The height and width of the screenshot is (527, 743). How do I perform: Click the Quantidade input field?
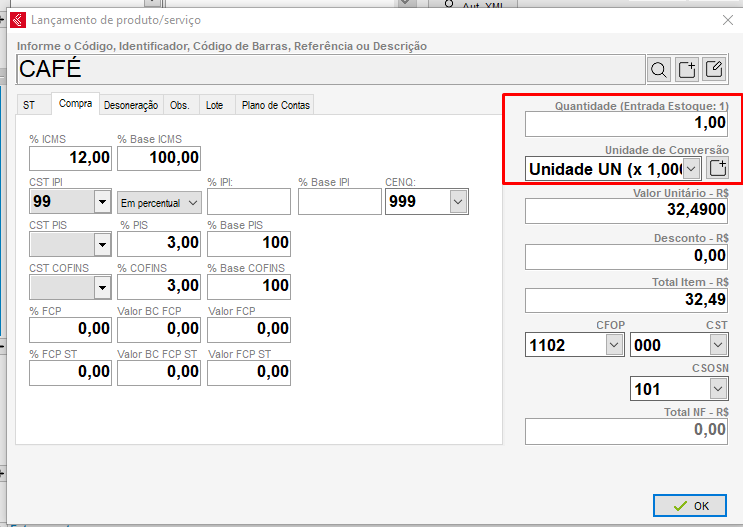(626, 123)
